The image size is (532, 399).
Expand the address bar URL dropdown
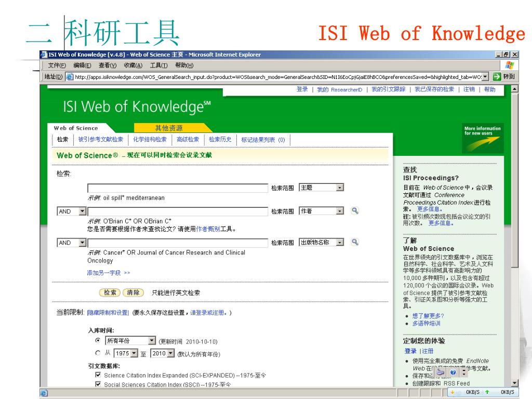(486, 77)
